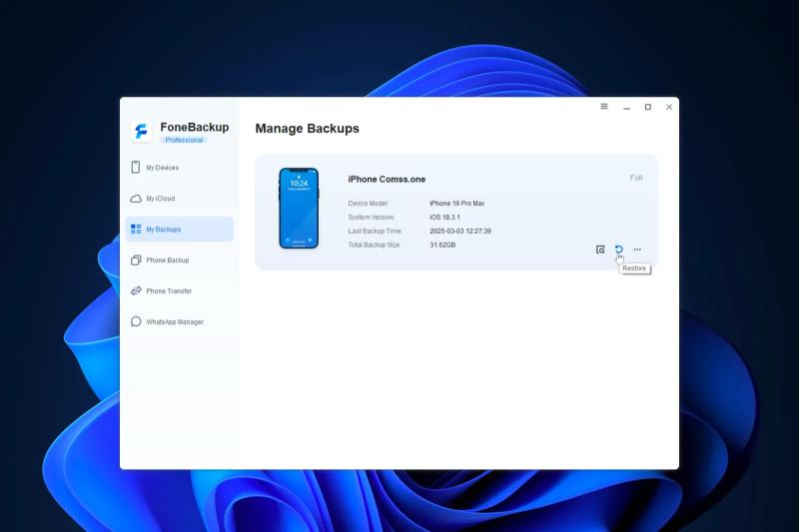Click the iPhone 16 Pro Max model value

[x=457, y=204]
